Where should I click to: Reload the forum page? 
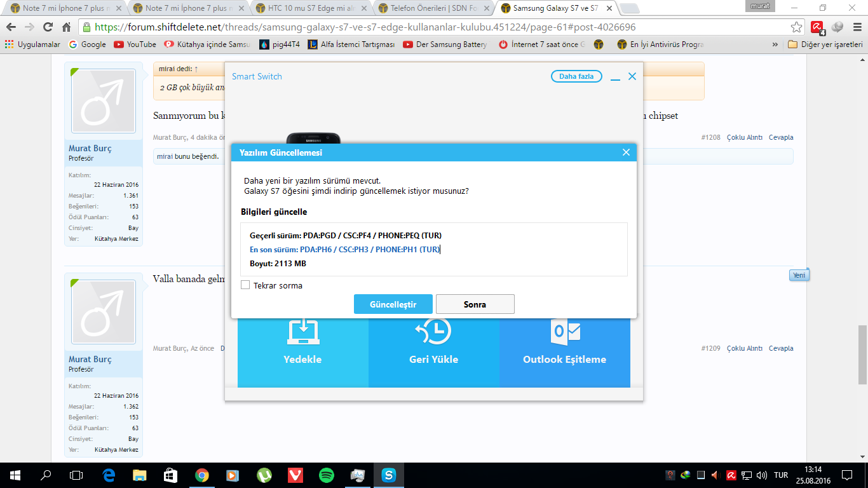click(x=48, y=27)
